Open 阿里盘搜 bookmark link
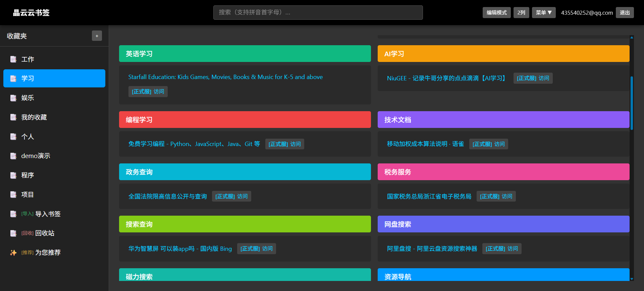644x291 pixels. coord(432,248)
